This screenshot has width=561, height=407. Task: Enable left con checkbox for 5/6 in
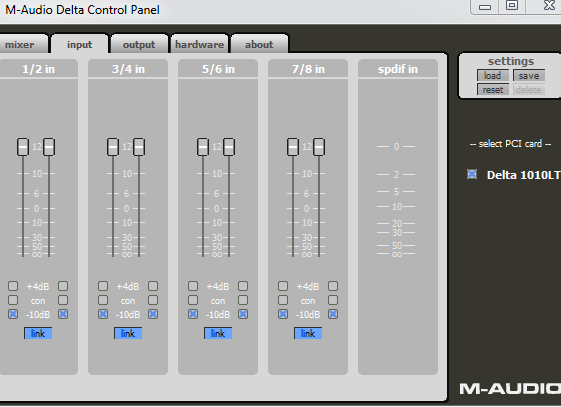pyautogui.click(x=193, y=300)
